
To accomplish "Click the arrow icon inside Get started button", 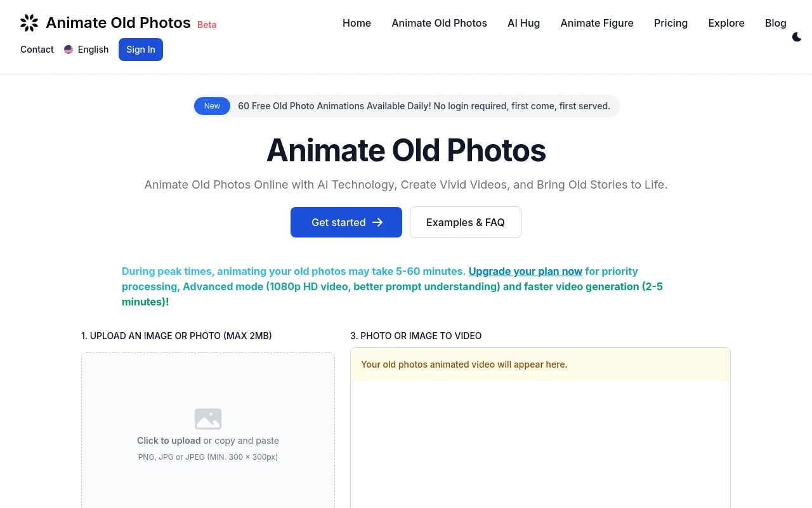I will click(x=377, y=222).
